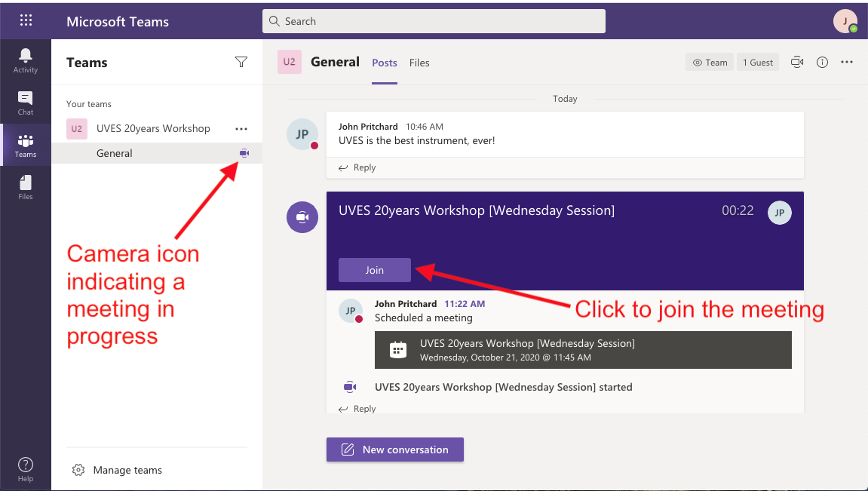Click JP avatar next to 10:46 AM post
868x491 pixels.
[302, 134]
